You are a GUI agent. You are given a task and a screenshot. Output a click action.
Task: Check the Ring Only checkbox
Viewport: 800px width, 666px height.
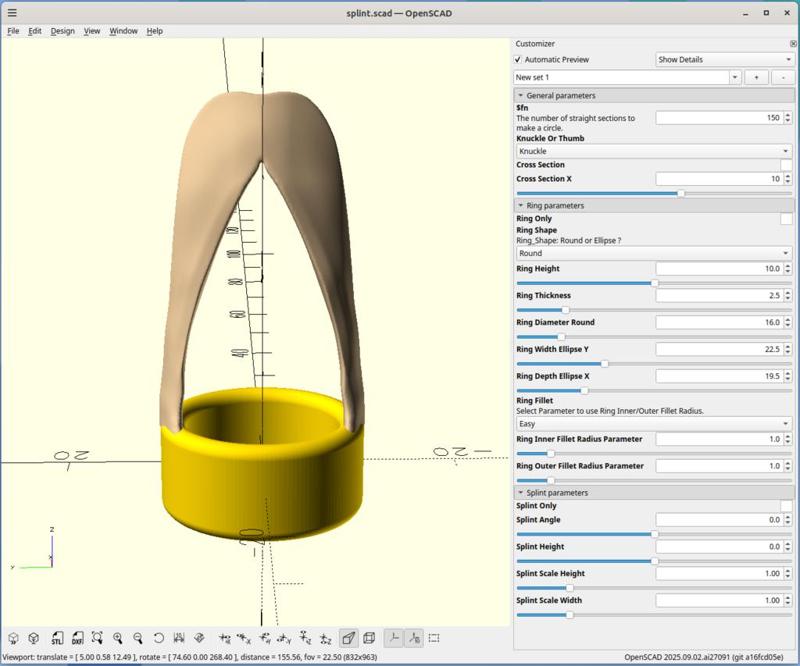click(x=786, y=218)
